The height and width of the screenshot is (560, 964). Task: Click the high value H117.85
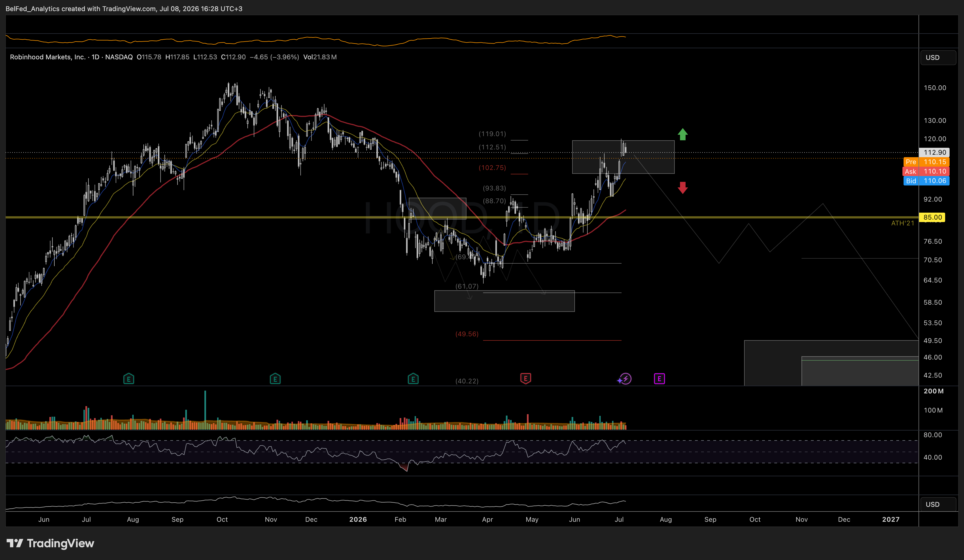pos(177,57)
